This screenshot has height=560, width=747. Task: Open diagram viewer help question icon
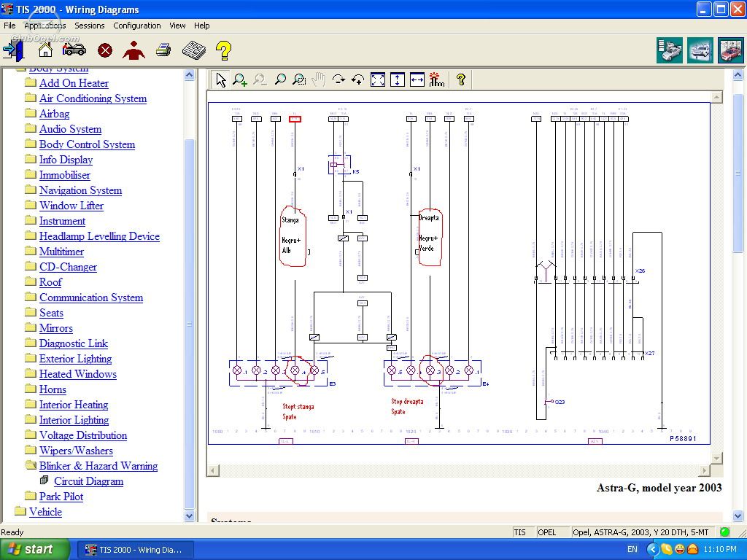pos(461,79)
